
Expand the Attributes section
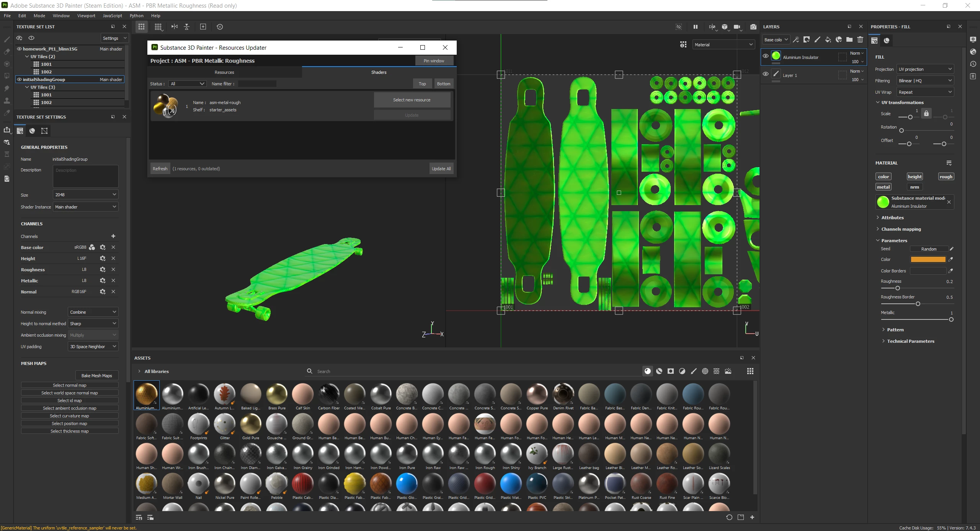click(x=892, y=218)
